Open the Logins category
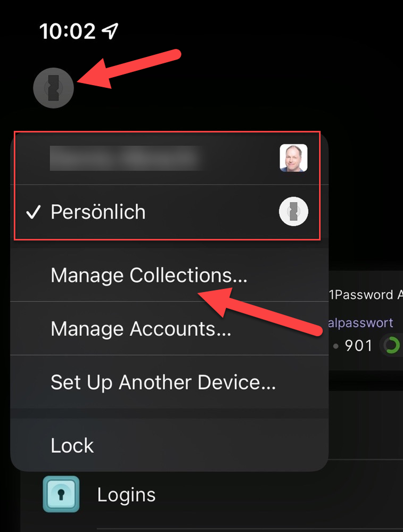Screen dimensions: 403x532 126,494
